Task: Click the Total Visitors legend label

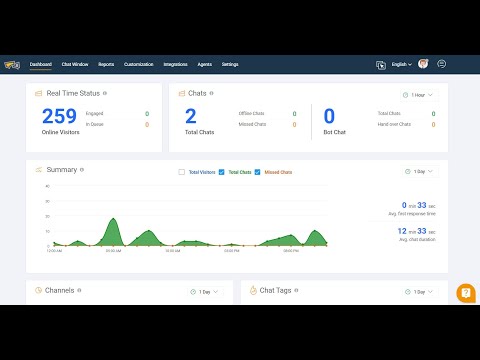Action: click(x=202, y=172)
